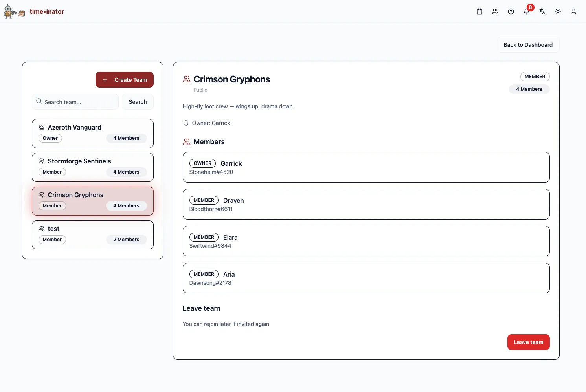Click the Garrick owner member card
This screenshot has height=392, width=586.
click(366, 167)
